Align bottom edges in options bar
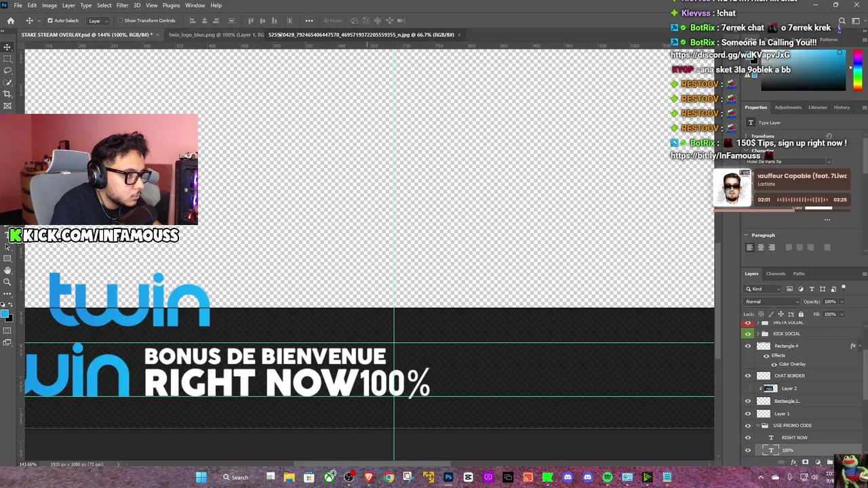868x488 pixels. (x=274, y=20)
